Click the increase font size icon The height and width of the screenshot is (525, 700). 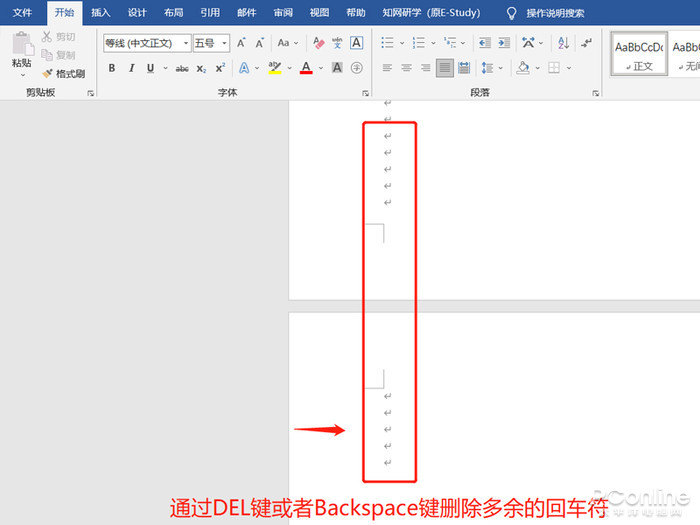pyautogui.click(x=242, y=43)
